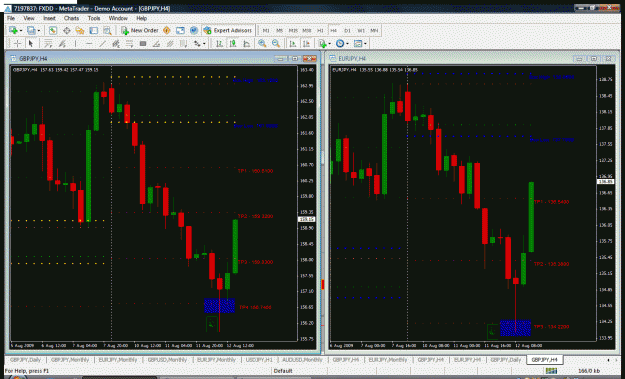Image resolution: width=625 pixels, height=379 pixels.
Task: Click the Expert Advisors button
Action: pyautogui.click(x=228, y=30)
